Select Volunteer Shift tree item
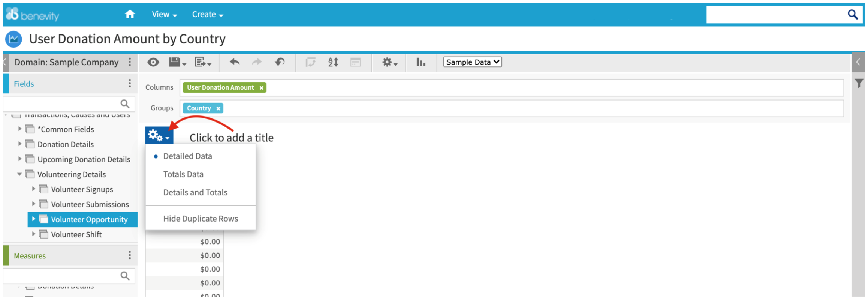 point(76,234)
